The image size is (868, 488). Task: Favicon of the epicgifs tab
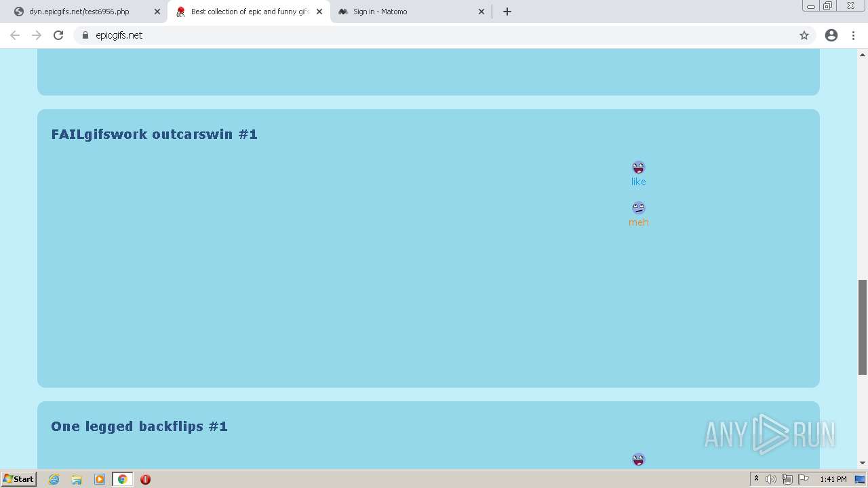tap(180, 12)
